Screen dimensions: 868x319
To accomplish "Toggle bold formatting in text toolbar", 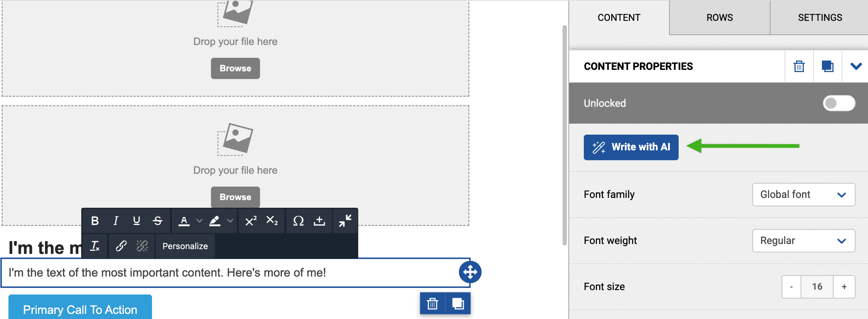I will [x=95, y=221].
